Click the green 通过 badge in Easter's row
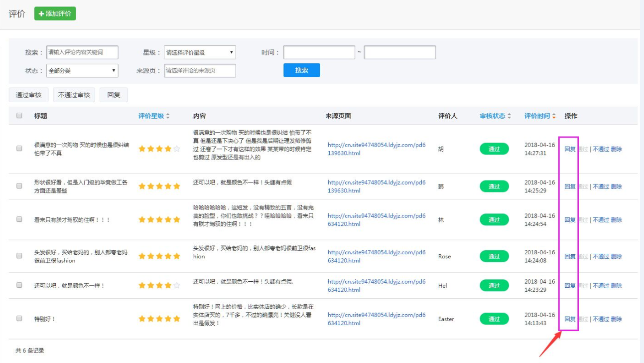The width and height of the screenshot is (644, 363). pos(494,319)
